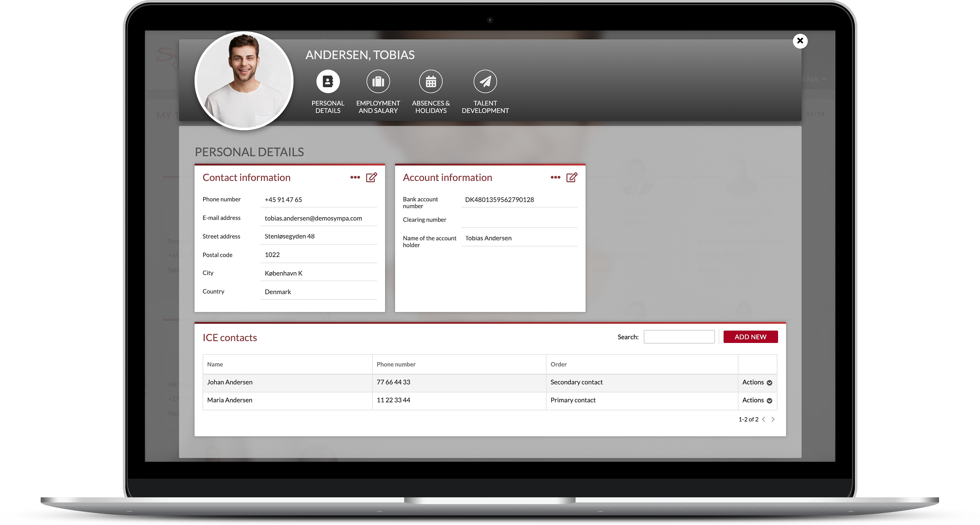Screen dimensions: 980x525
Task: Close the employee profile dialog
Action: point(800,41)
